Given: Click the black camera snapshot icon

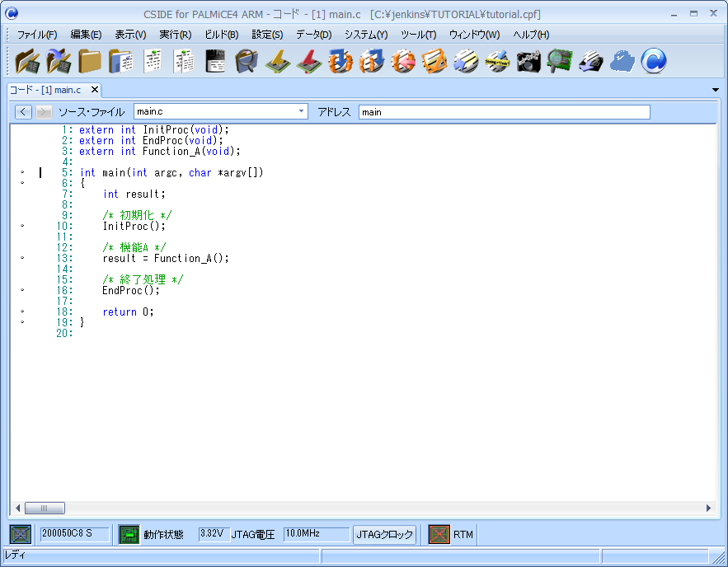Looking at the screenshot, I should (x=528, y=61).
